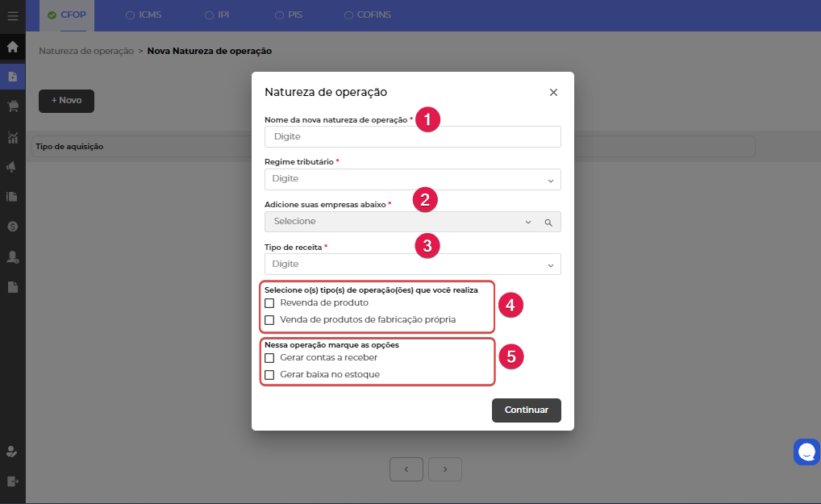Click the megaphone marketing sidebar icon

coord(12,167)
